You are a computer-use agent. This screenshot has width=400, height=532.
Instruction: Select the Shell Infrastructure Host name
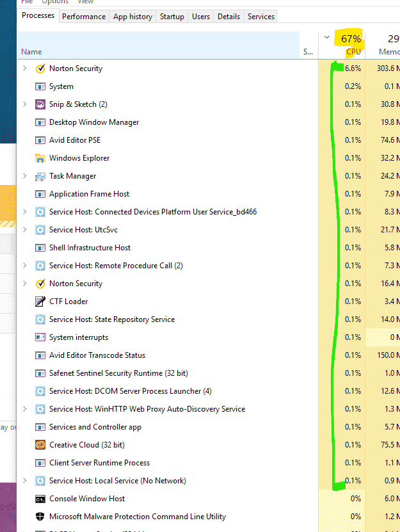90,248
